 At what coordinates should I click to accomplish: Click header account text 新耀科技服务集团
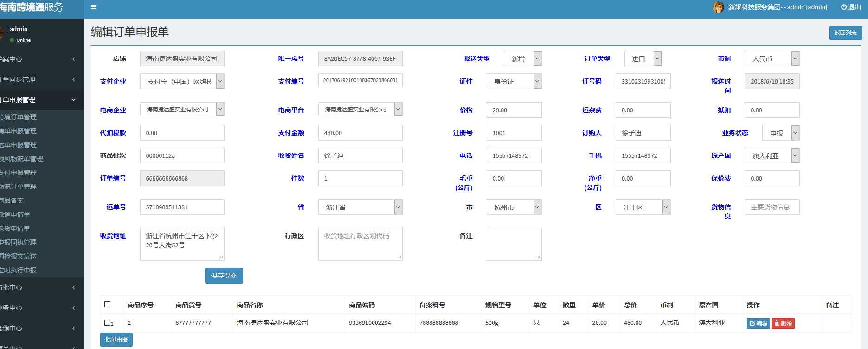coord(755,7)
